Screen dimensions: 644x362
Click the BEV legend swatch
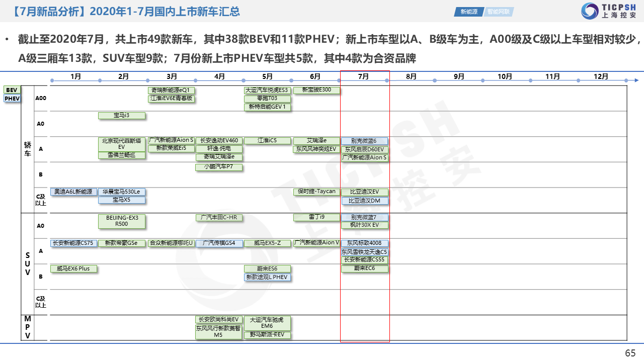tap(12, 90)
